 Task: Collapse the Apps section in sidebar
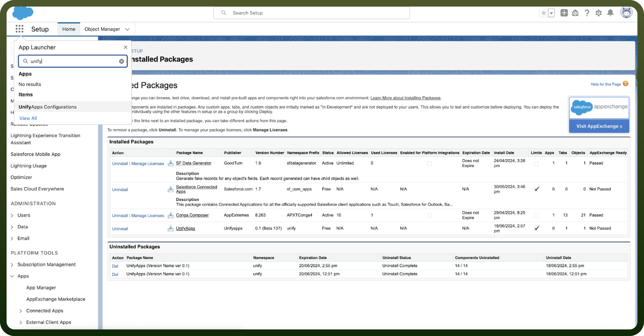[x=12, y=276]
